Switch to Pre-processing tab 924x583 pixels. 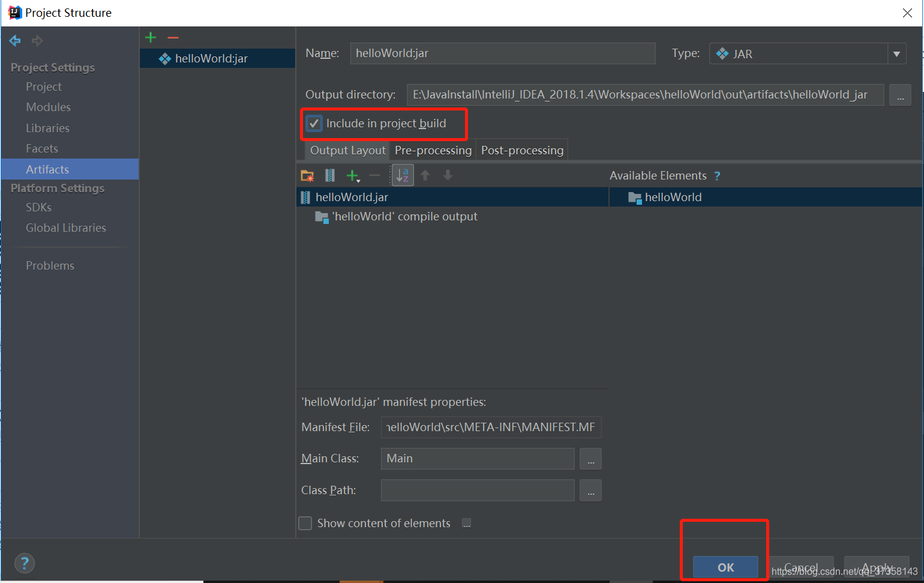tap(433, 150)
